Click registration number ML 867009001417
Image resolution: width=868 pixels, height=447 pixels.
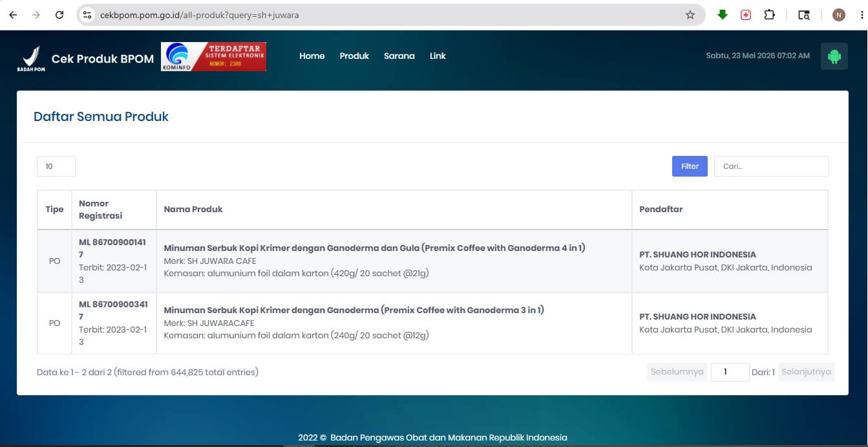click(112, 248)
